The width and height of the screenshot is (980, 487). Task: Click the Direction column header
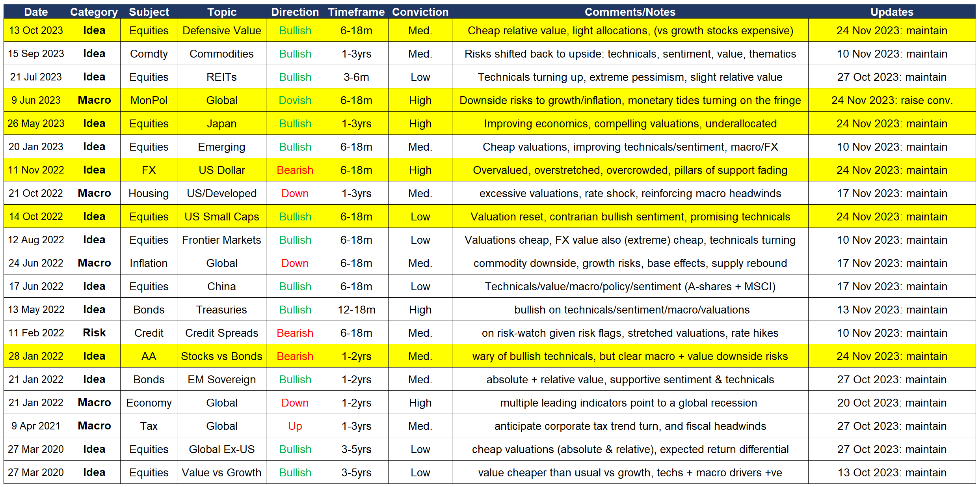(x=295, y=12)
